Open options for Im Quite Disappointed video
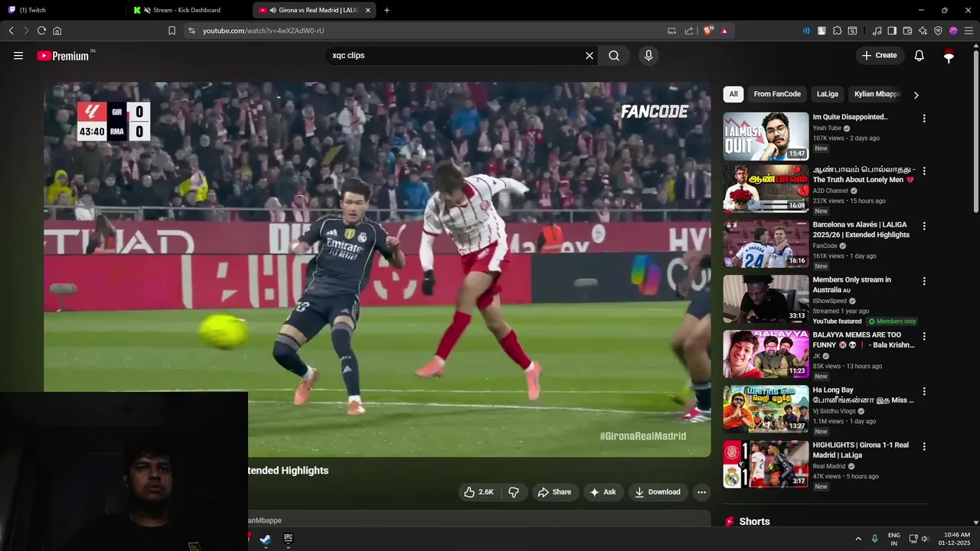 (924, 119)
